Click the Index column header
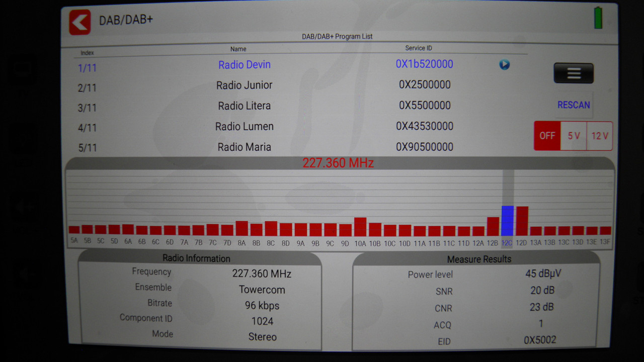 (x=88, y=53)
